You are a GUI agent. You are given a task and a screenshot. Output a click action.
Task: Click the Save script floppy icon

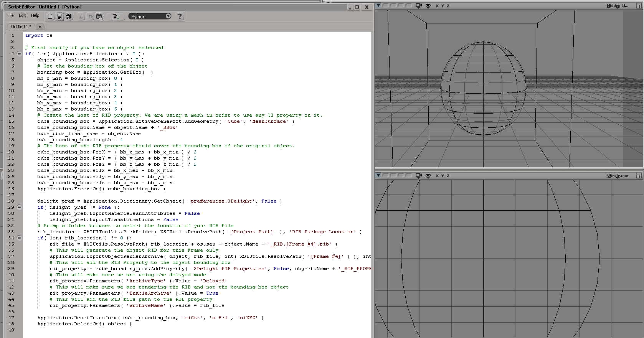pyautogui.click(x=59, y=16)
